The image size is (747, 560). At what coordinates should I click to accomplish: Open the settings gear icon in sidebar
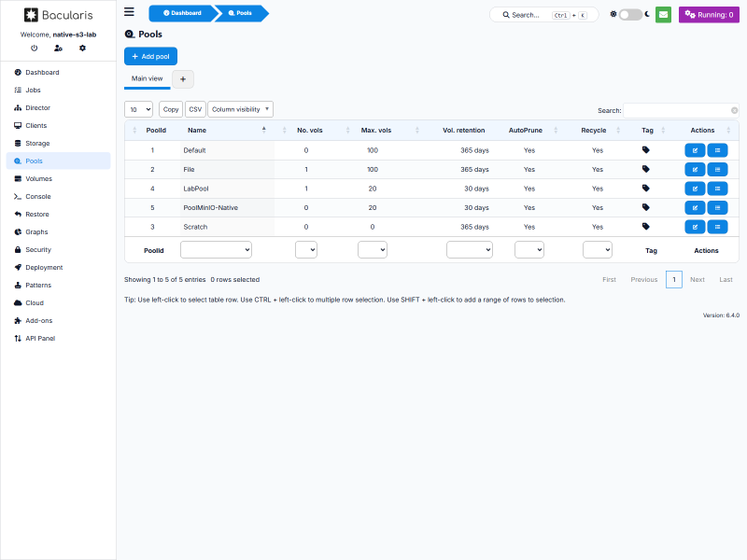coord(82,49)
